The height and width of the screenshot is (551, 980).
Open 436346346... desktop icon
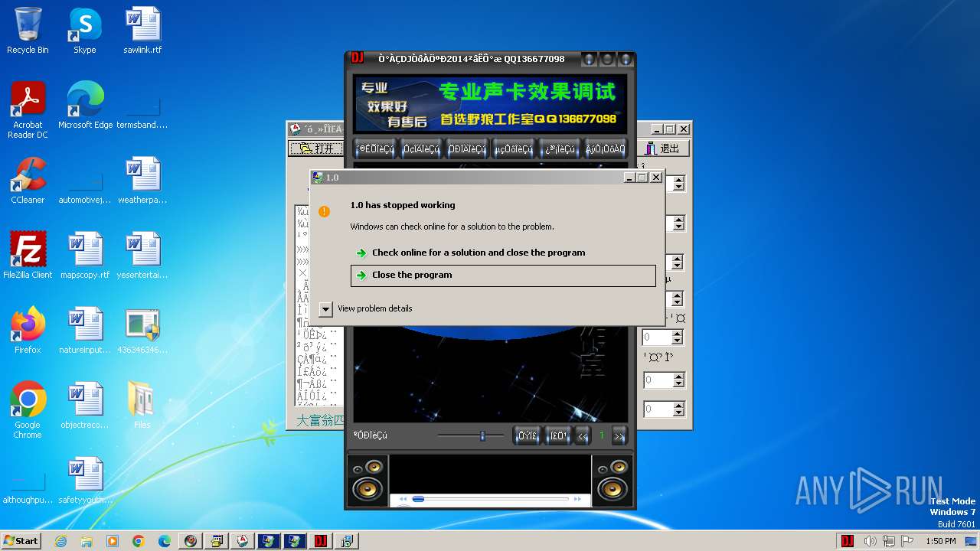[x=142, y=331]
